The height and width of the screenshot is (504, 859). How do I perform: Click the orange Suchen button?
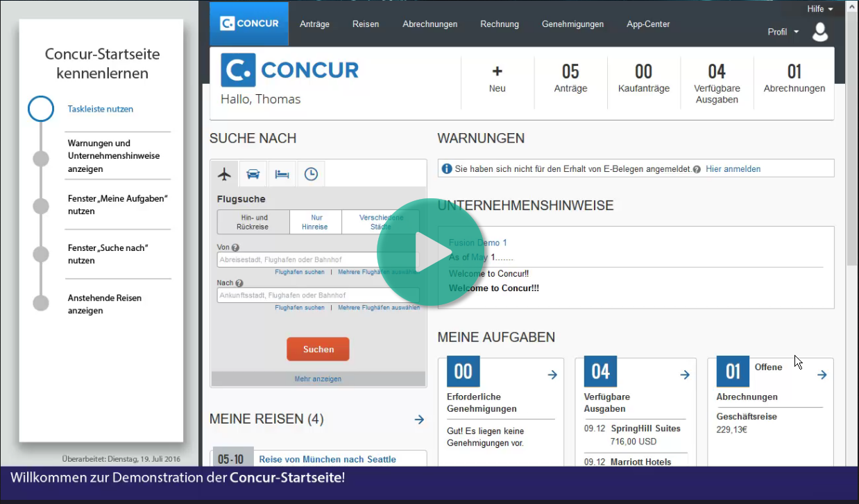[x=318, y=349]
